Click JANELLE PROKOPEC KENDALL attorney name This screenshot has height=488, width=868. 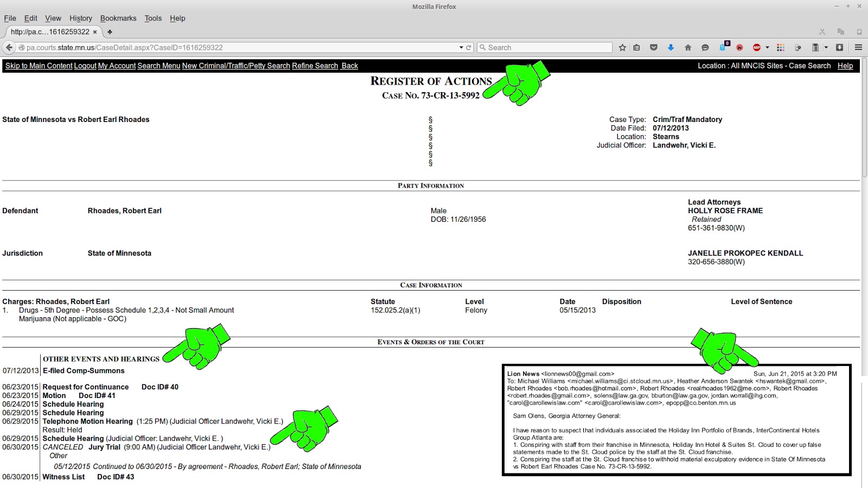click(745, 253)
